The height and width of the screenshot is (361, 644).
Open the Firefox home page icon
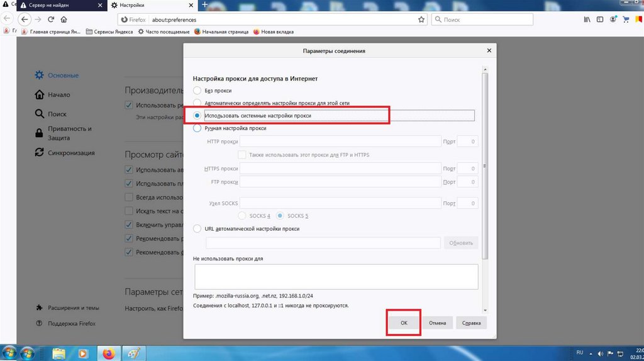pyautogui.click(x=64, y=19)
